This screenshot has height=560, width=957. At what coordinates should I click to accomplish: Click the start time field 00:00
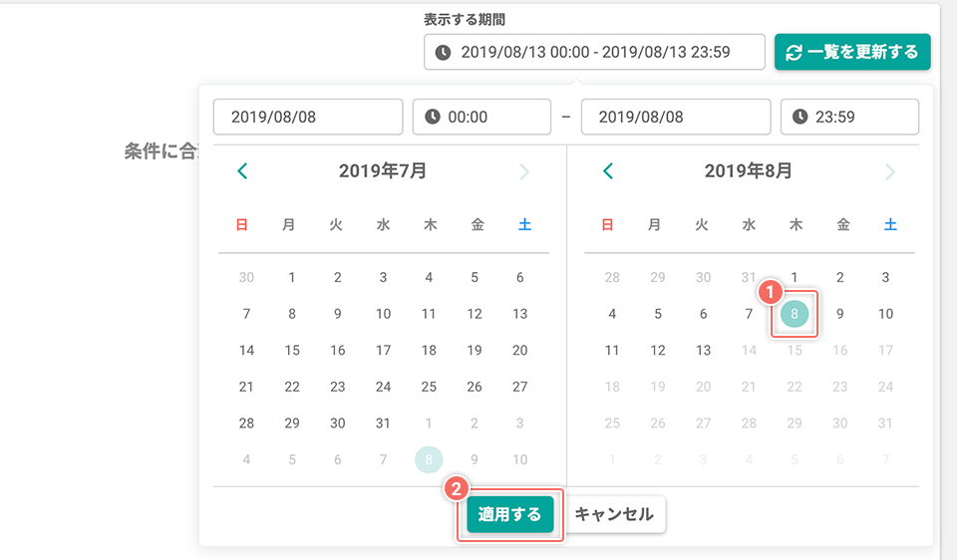pos(481,117)
